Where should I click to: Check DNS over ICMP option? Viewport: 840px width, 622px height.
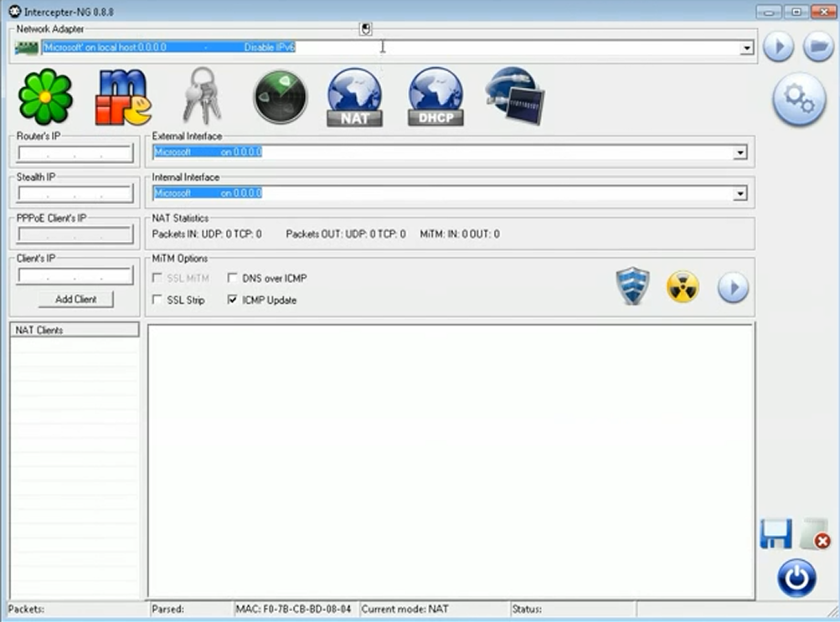[x=232, y=278]
